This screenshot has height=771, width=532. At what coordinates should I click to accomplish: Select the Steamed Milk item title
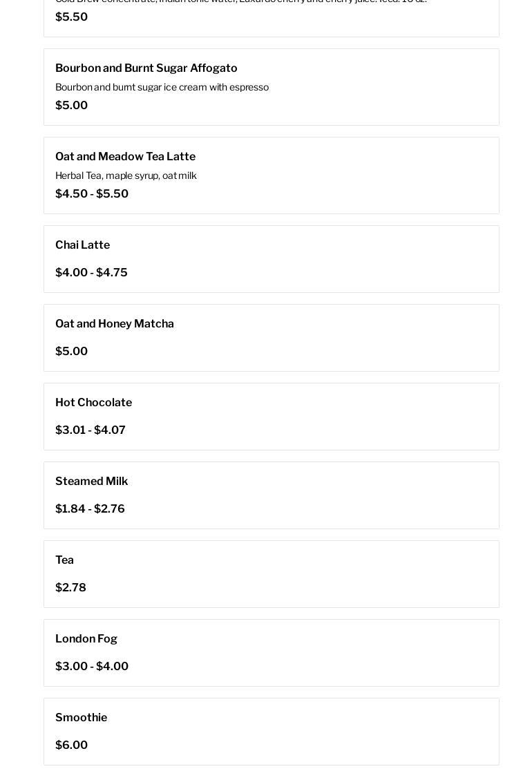coord(91,482)
